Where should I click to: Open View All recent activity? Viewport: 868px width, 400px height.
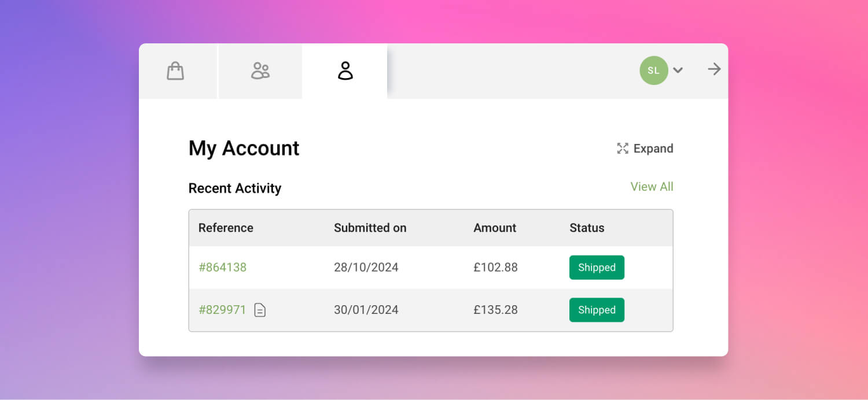pos(652,187)
